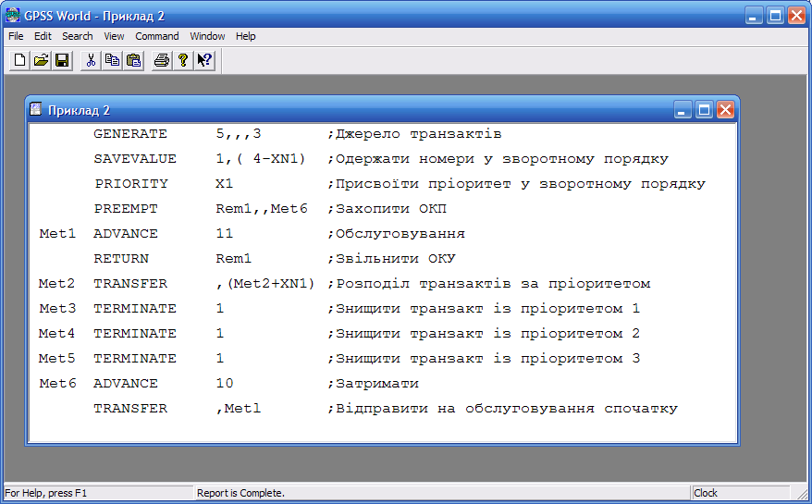Image resolution: width=812 pixels, height=504 pixels.
Task: Click the Cut scissors toolbar icon
Action: pos(92,61)
